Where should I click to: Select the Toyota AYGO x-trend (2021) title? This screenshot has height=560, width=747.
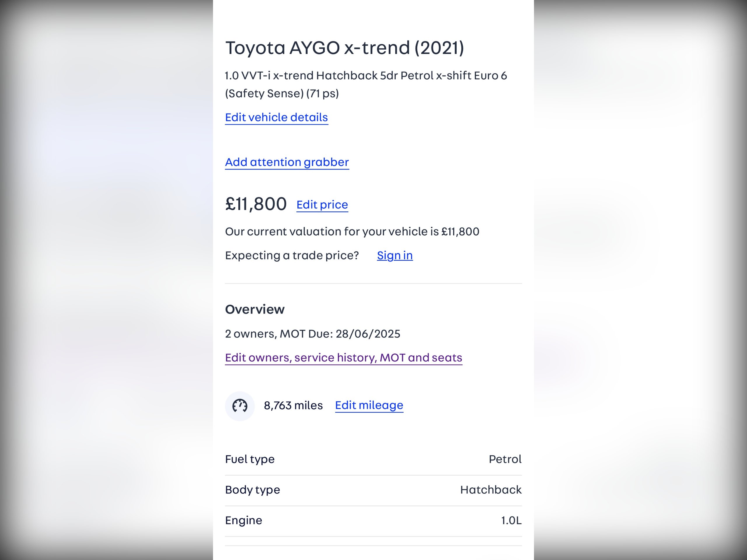[345, 48]
